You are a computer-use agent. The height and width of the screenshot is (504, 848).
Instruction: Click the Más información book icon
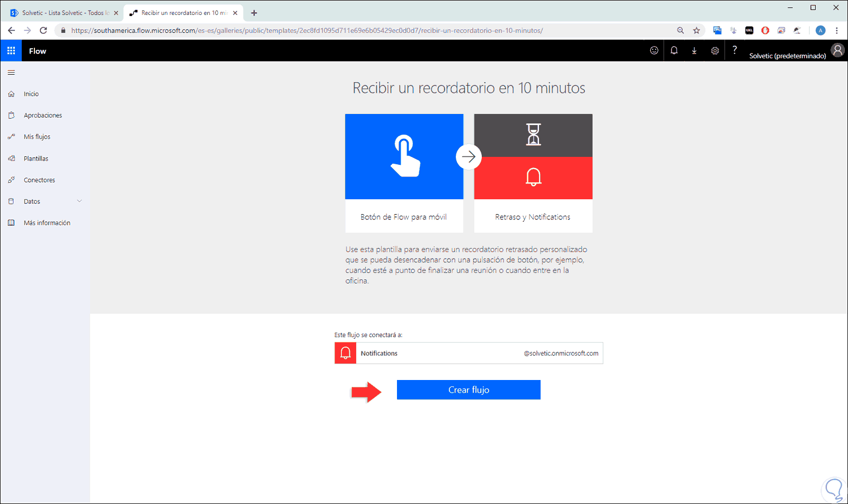pos(11,223)
